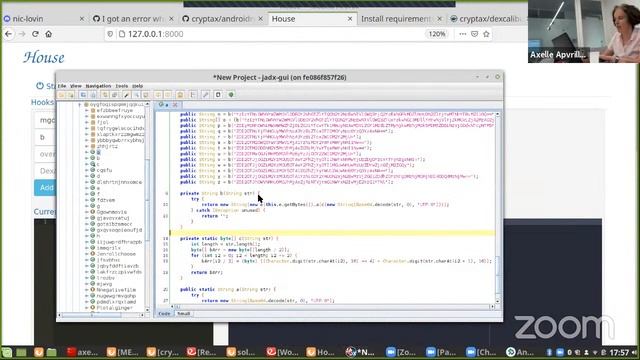This screenshot has height=360, width=640.
Task: Click the Quark analysis icon in jadx toolbar
Action: tap(193, 95)
